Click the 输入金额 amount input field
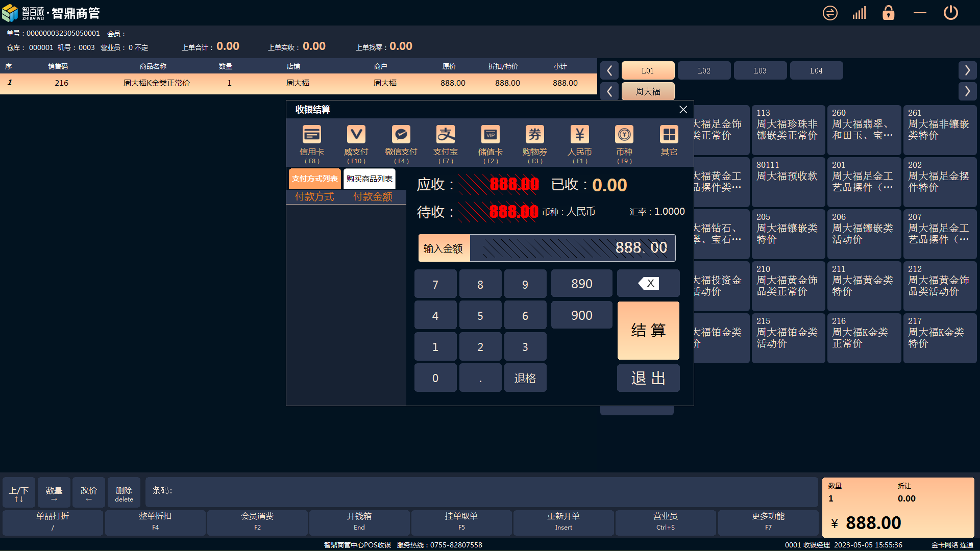The height and width of the screenshot is (551, 980). click(572, 248)
